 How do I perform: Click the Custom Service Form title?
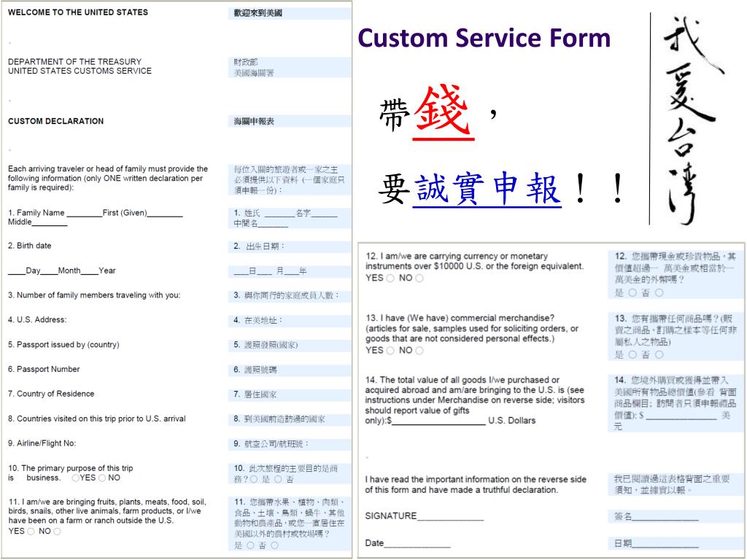[x=484, y=38]
